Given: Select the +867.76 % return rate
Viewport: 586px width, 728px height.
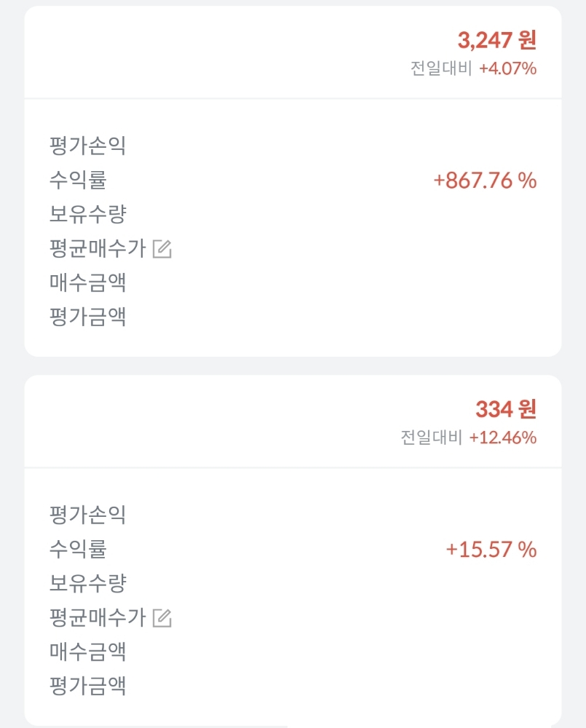Looking at the screenshot, I should pos(485,180).
